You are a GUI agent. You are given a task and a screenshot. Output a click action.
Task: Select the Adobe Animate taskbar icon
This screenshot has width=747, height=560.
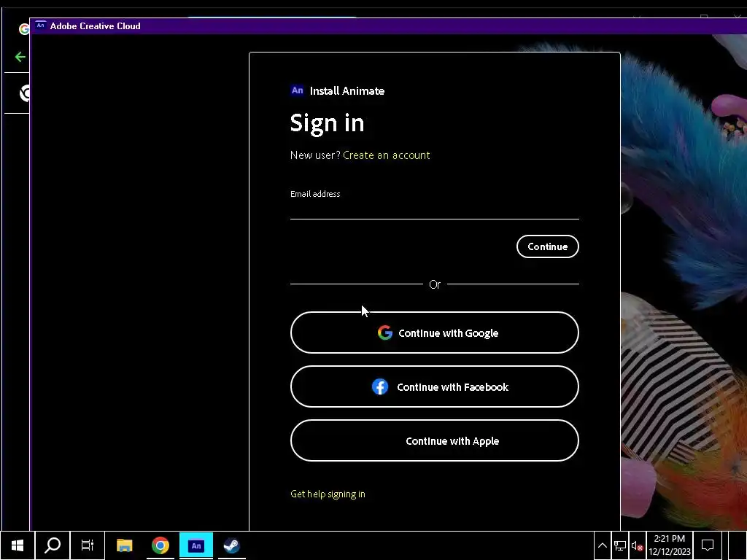point(196,545)
